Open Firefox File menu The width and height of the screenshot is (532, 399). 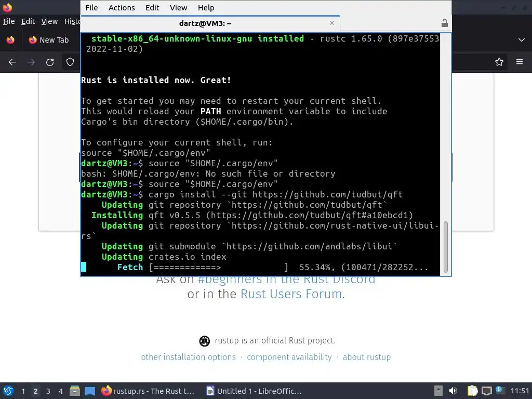coord(9,21)
